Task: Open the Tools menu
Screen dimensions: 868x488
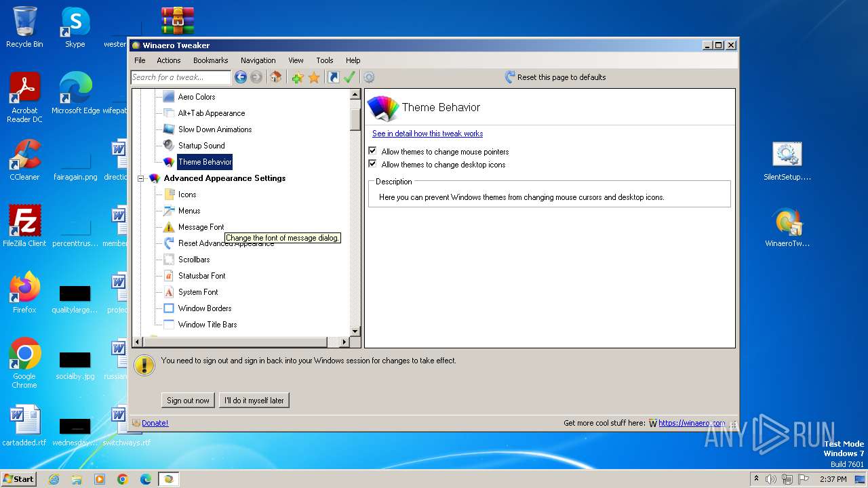Action: (x=325, y=60)
